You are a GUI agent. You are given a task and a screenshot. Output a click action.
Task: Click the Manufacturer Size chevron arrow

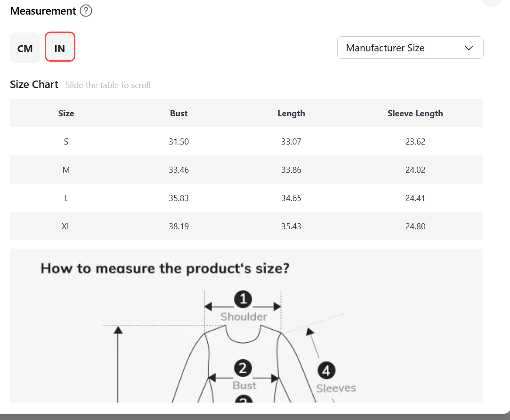[x=469, y=48]
